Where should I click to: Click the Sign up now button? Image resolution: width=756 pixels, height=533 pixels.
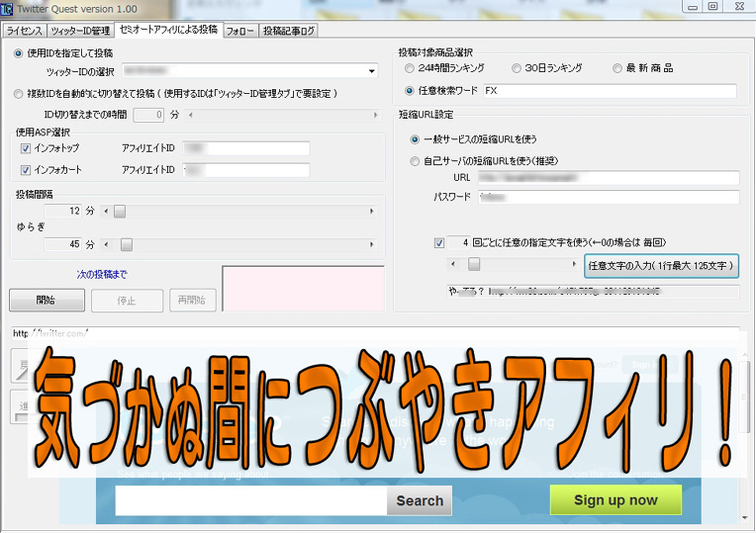615,500
